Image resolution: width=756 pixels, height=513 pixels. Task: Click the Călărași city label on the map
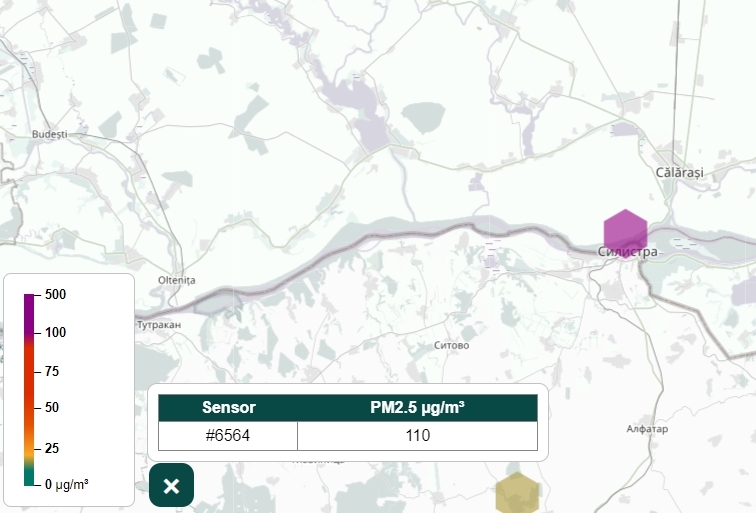679,173
